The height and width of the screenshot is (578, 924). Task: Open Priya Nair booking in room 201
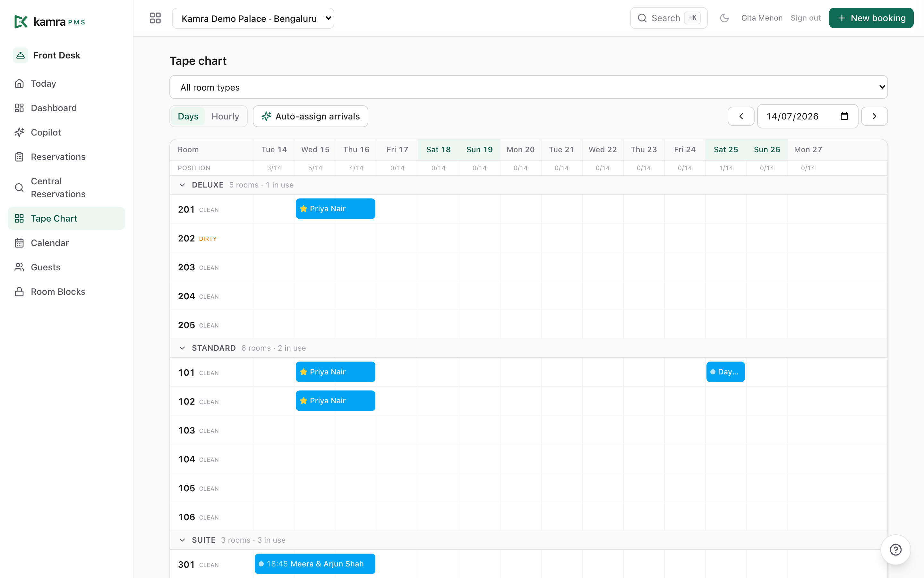pos(335,209)
